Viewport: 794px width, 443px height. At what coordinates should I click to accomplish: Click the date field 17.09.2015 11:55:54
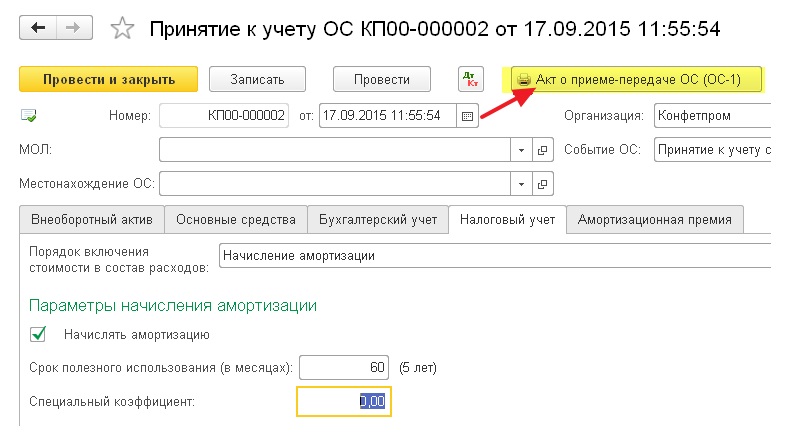(388, 116)
